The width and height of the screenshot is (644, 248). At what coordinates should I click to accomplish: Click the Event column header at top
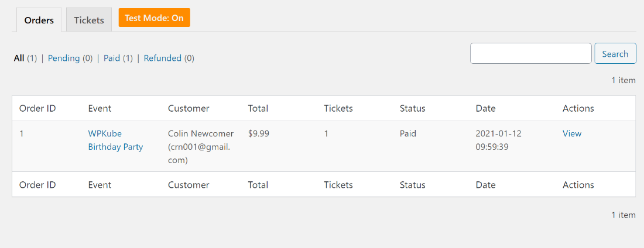pyautogui.click(x=100, y=108)
